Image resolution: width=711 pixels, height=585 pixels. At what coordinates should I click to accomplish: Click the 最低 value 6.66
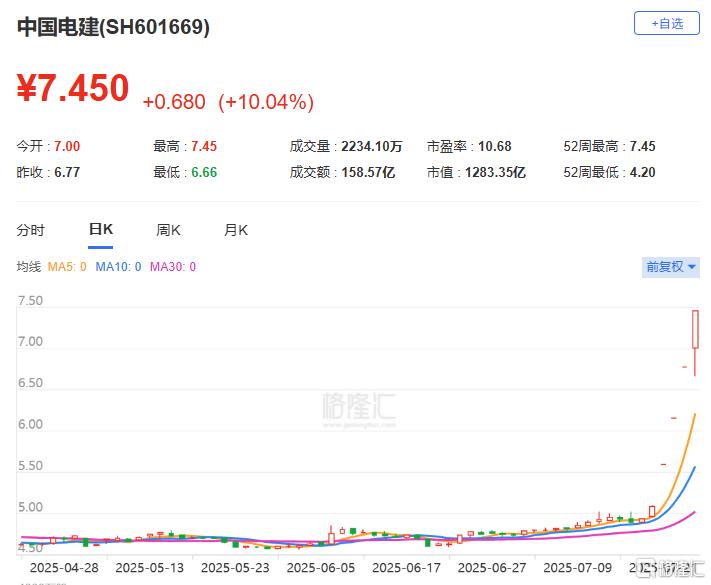[204, 172]
